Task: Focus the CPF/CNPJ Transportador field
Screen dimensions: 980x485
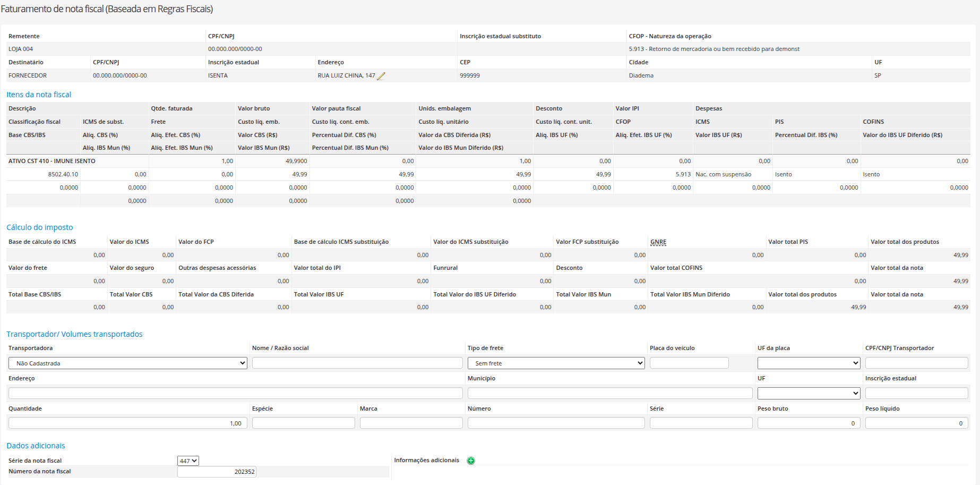Action: pyautogui.click(x=917, y=363)
